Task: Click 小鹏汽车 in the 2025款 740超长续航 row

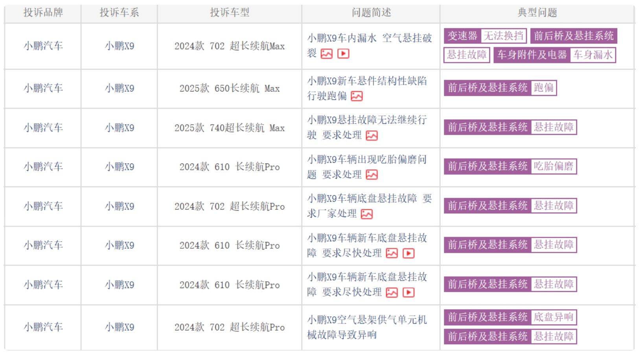Action: coord(43,128)
